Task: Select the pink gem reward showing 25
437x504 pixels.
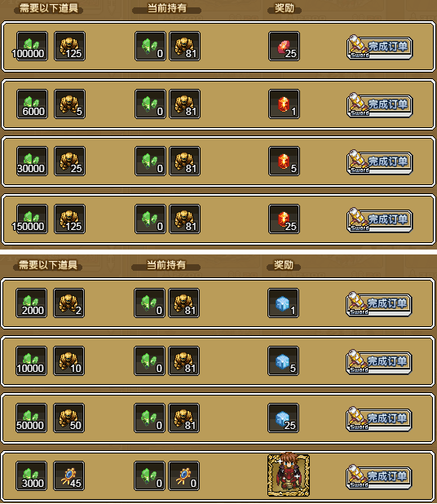Action: click(x=284, y=46)
